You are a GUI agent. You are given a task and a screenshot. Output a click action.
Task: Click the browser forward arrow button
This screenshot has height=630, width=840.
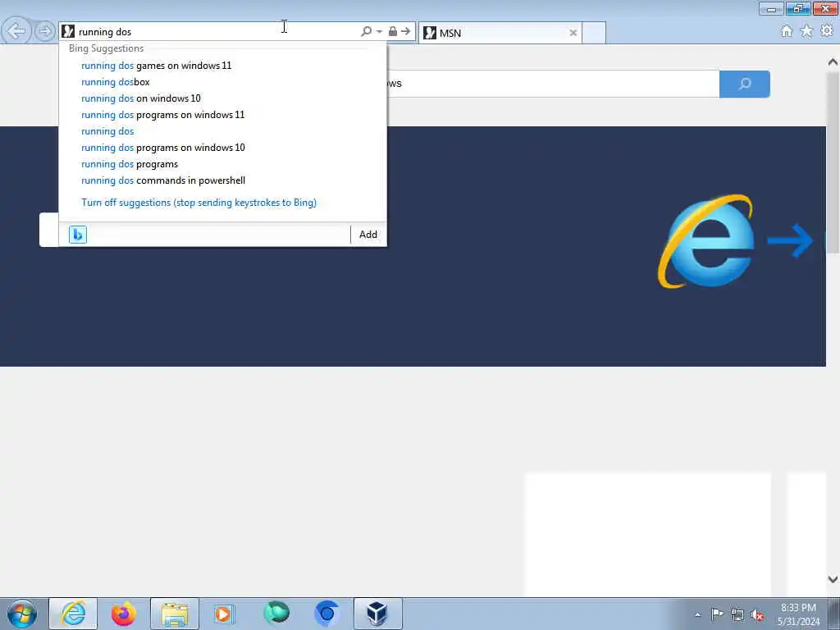tap(45, 31)
